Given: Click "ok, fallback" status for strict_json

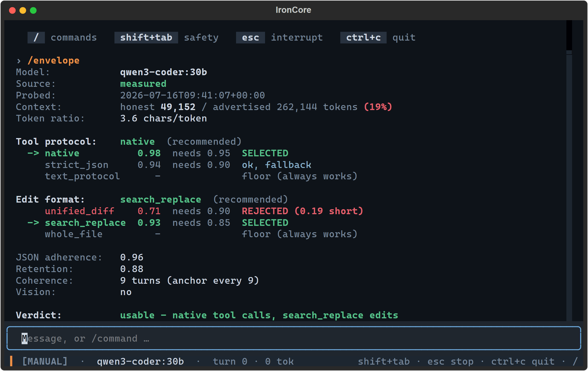Looking at the screenshot, I should click(x=277, y=165).
